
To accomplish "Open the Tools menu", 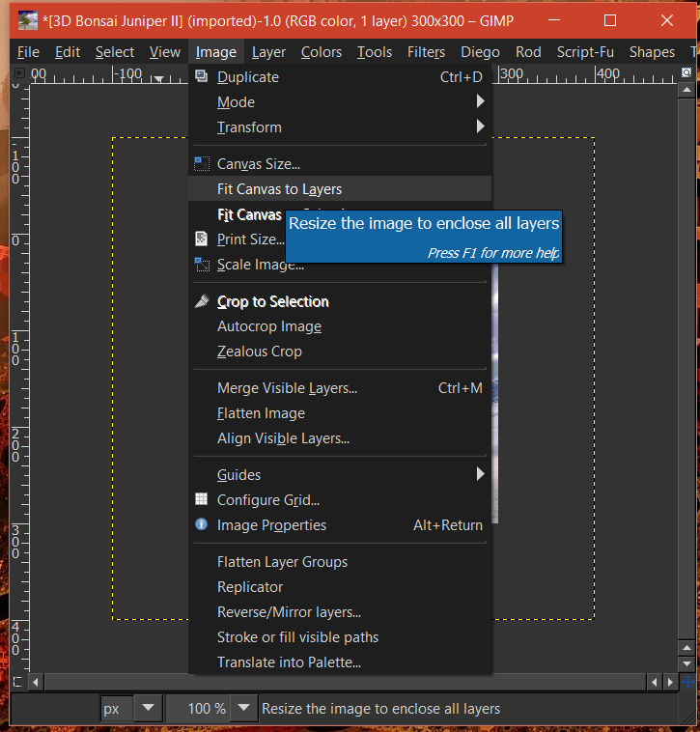I will 375,52.
